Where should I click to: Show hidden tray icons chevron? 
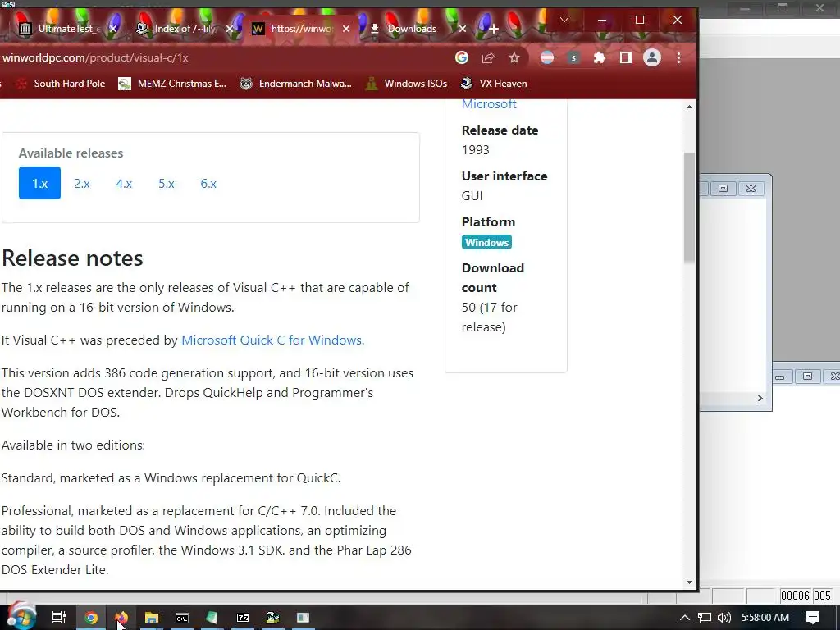[685, 618]
